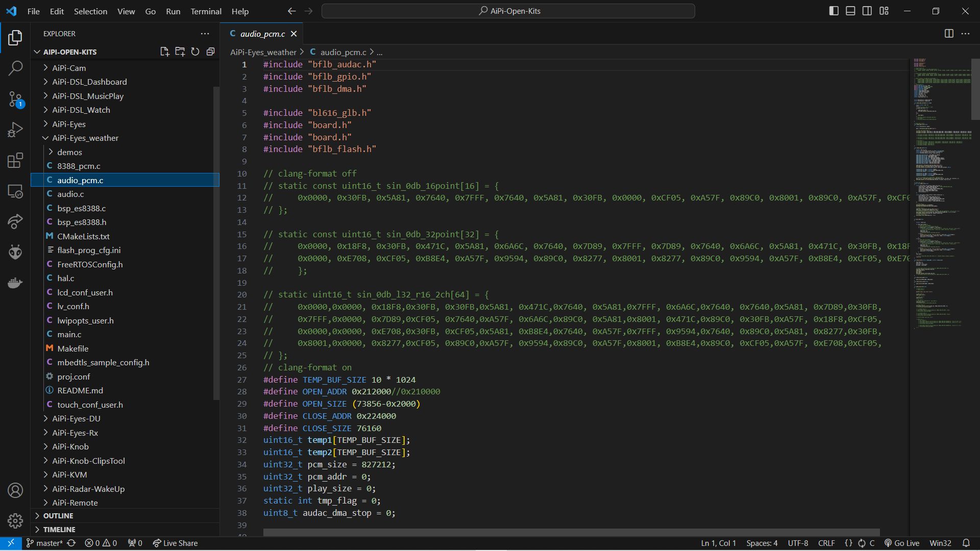This screenshot has height=551, width=980.
Task: Open errors and warnings status item
Action: pos(101,543)
